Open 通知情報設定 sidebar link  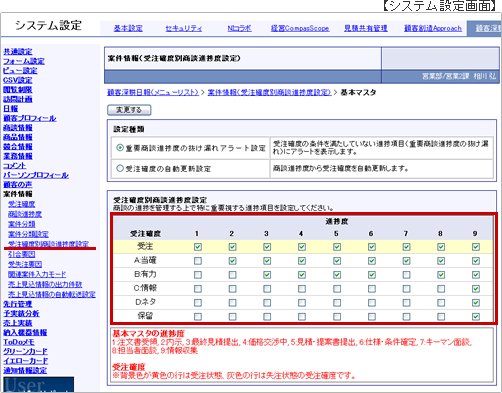pos(25,370)
